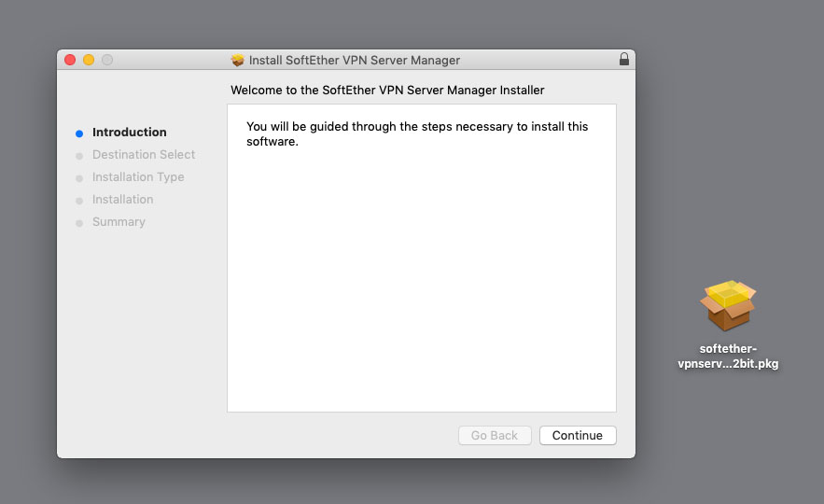Image resolution: width=824 pixels, height=504 pixels.
Task: Click the Installation step in the sidebar
Action: tap(122, 200)
